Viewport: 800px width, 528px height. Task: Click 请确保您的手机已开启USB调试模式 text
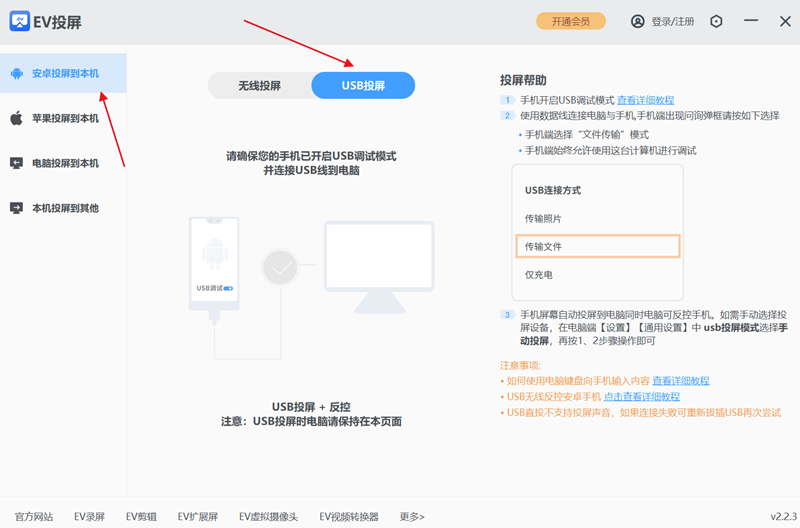click(311, 156)
